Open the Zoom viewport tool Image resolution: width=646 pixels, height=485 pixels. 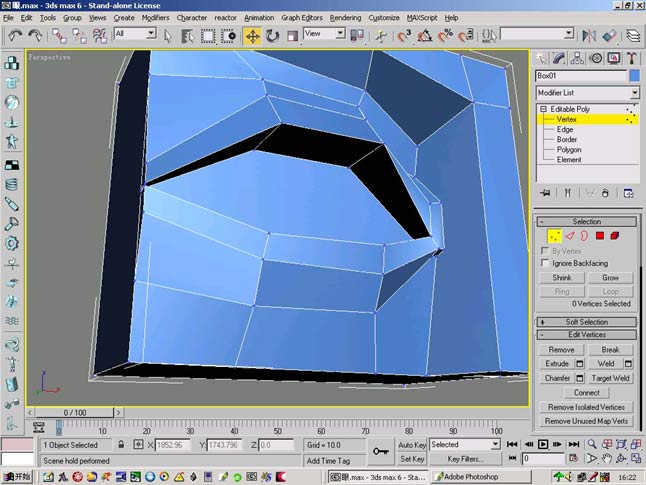[x=592, y=444]
